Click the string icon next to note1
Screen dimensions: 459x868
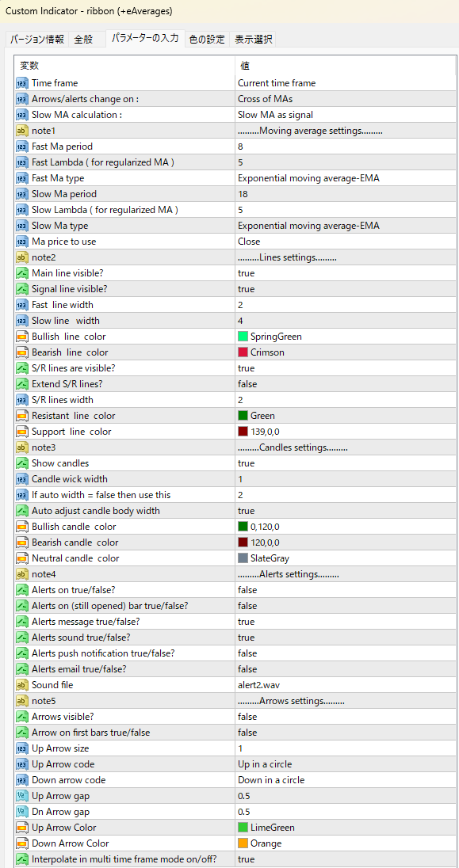22,131
